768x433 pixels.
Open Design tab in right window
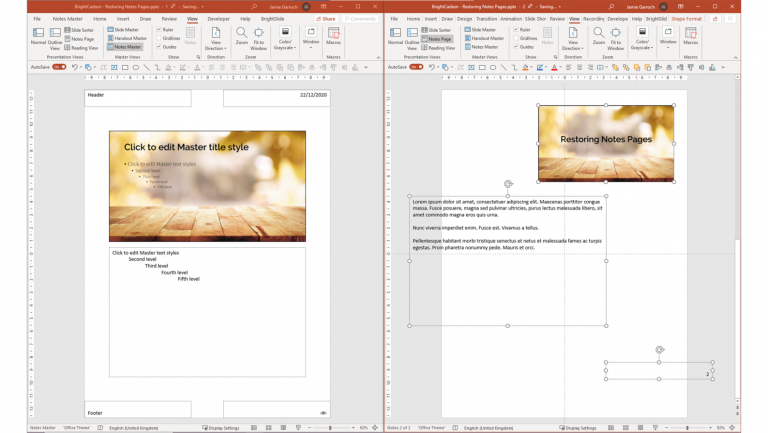[x=464, y=19]
